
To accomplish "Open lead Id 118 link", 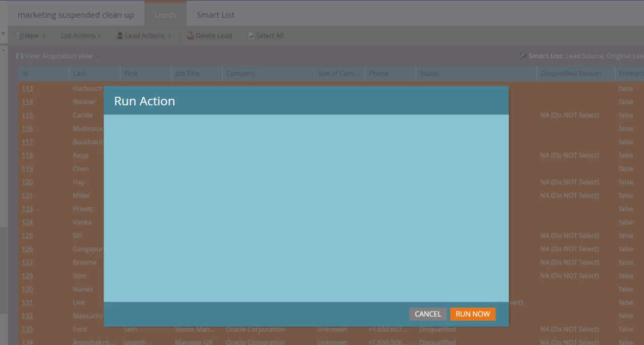I will coord(27,156).
